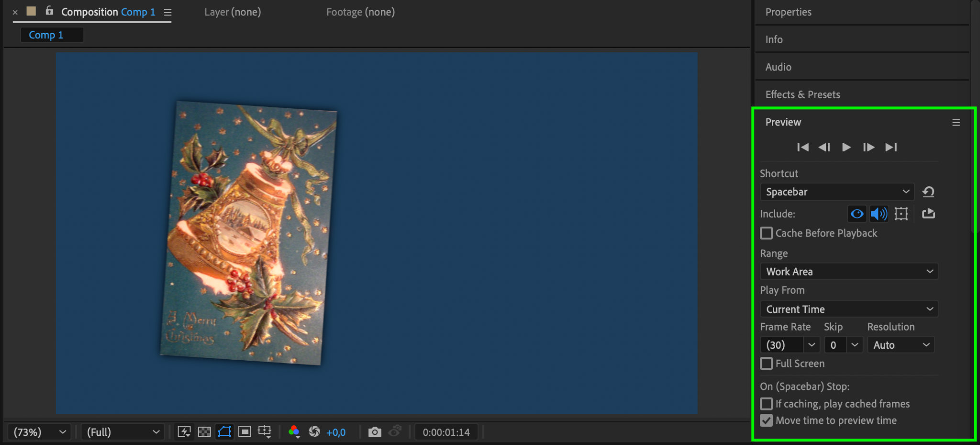Toggle the external video output icon

point(928,214)
